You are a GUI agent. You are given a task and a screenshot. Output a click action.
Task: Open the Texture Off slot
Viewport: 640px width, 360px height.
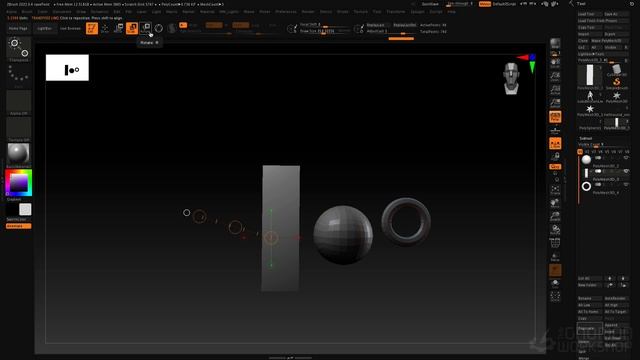(18, 129)
